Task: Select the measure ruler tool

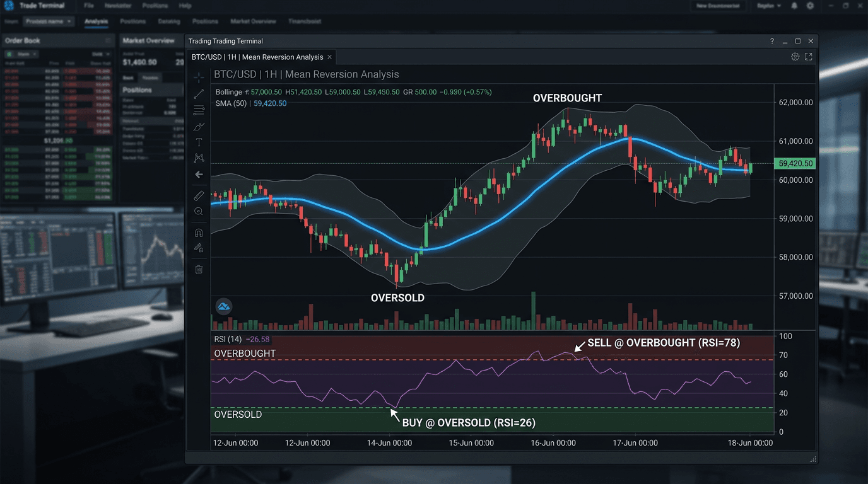Action: tap(199, 195)
